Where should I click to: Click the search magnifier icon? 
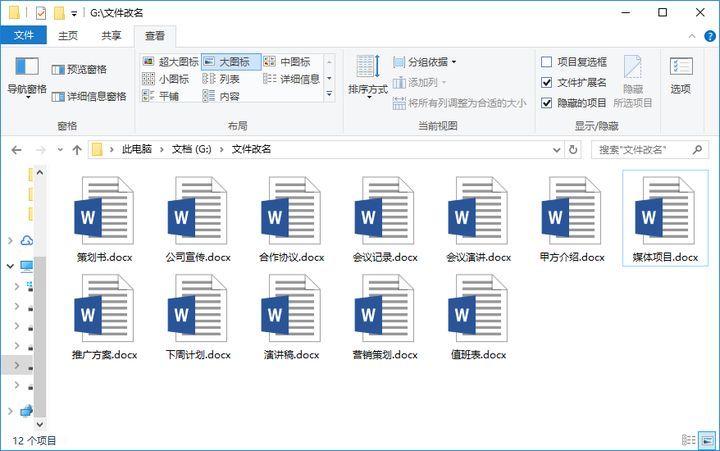[698, 150]
